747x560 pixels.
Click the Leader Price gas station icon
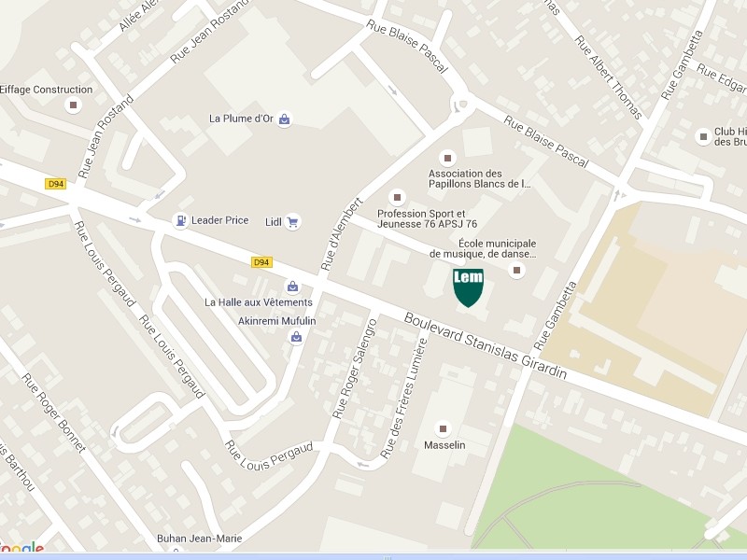pyautogui.click(x=180, y=220)
